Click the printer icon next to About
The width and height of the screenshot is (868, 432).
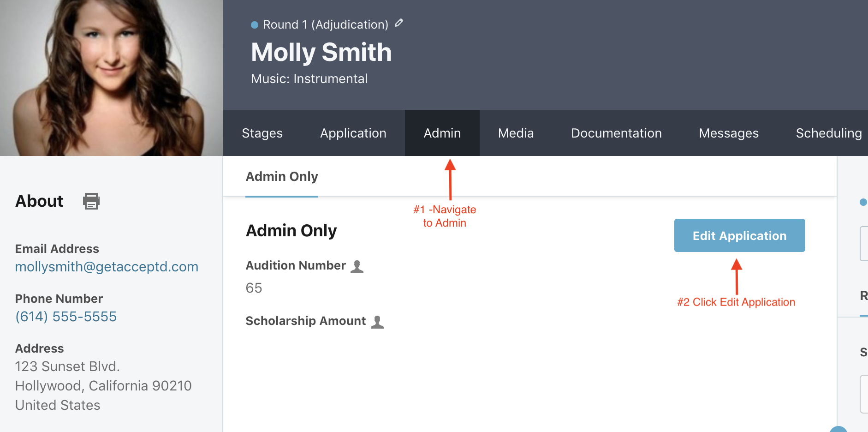[91, 201]
